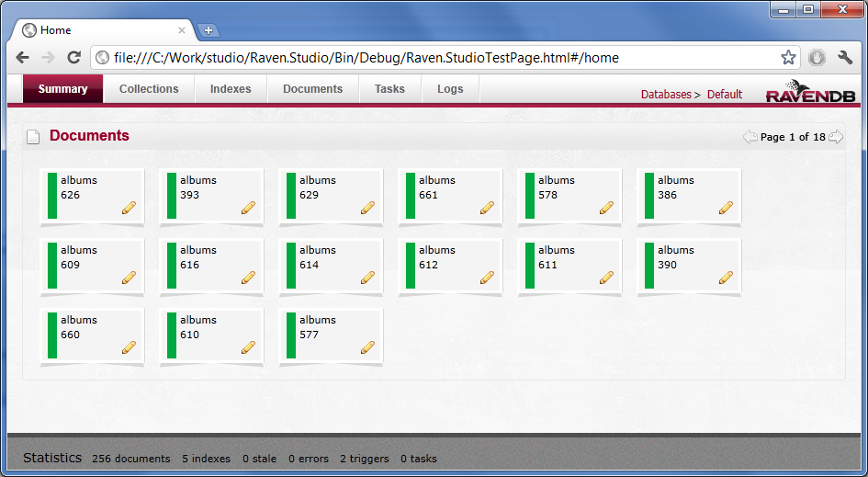Bookmark page with star icon
This screenshot has width=868, height=477.
[788, 58]
